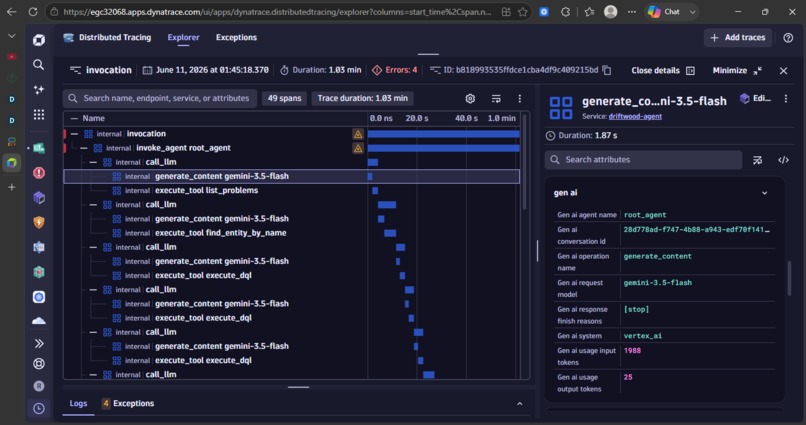
Task: Collapse the Logs and Exceptions bottom panel
Action: pyautogui.click(x=520, y=404)
